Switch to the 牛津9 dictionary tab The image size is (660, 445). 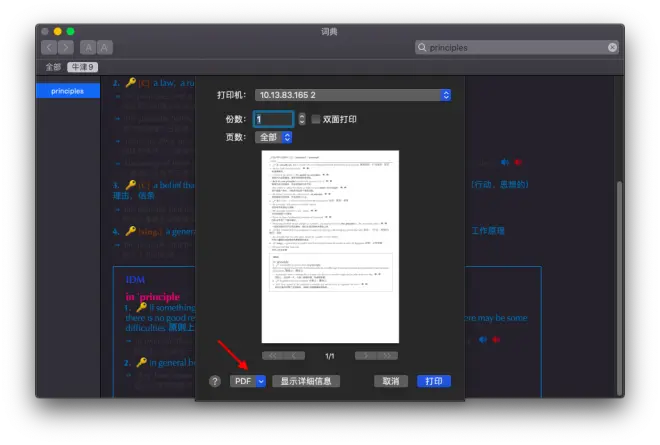[x=82, y=67]
